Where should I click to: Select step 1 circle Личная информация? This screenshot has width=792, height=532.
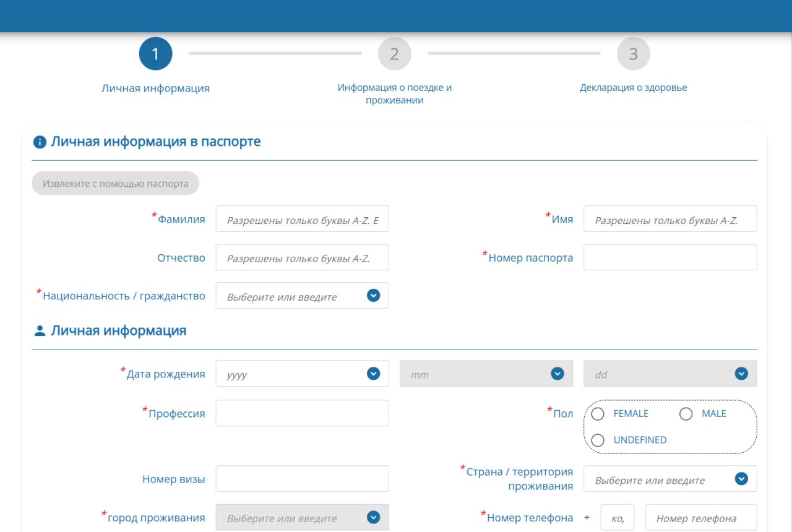(155, 53)
